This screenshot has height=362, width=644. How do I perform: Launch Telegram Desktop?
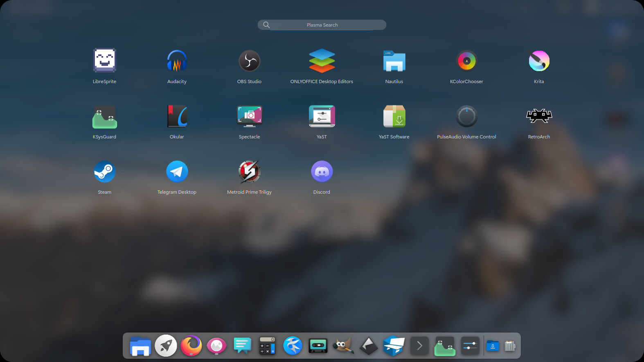click(x=177, y=171)
